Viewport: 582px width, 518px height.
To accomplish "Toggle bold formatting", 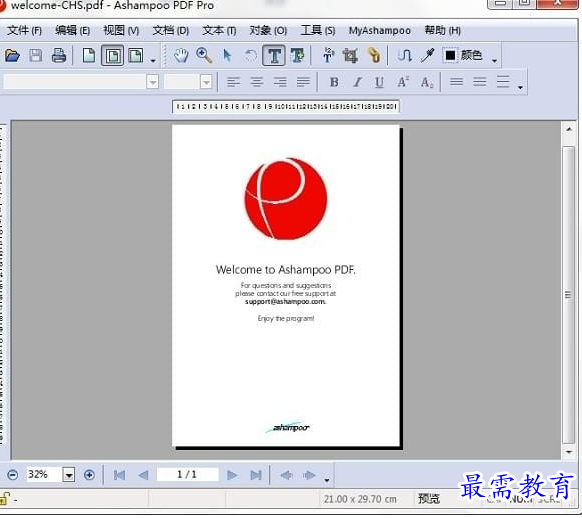I will pyautogui.click(x=334, y=82).
